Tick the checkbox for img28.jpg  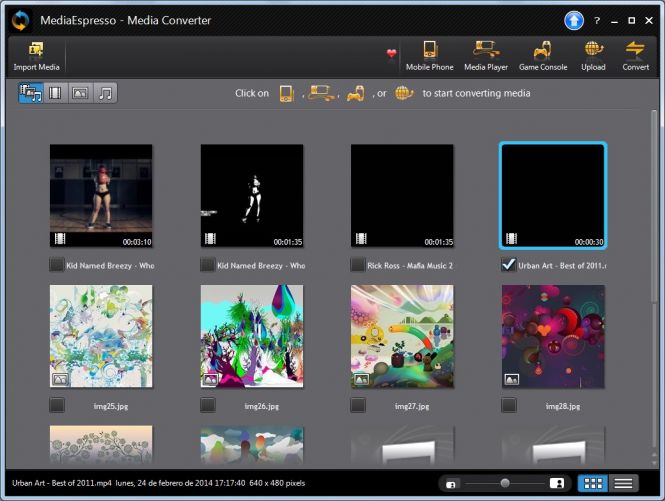[x=509, y=405]
